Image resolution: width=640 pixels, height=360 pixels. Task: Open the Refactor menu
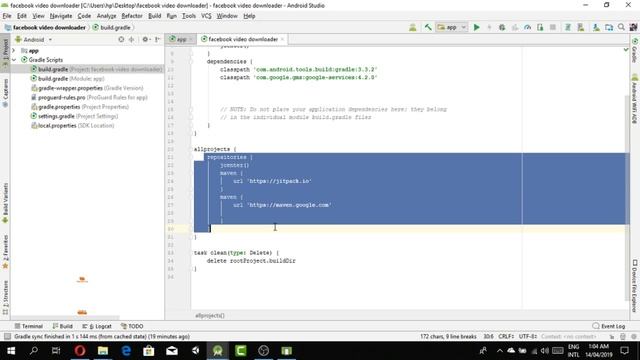(132, 16)
